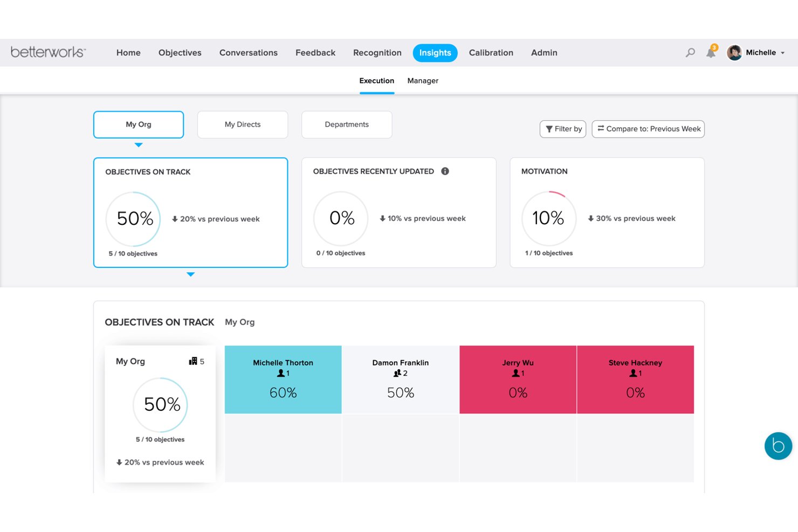Click the My Org breadcrumb beside heading

coord(240,322)
